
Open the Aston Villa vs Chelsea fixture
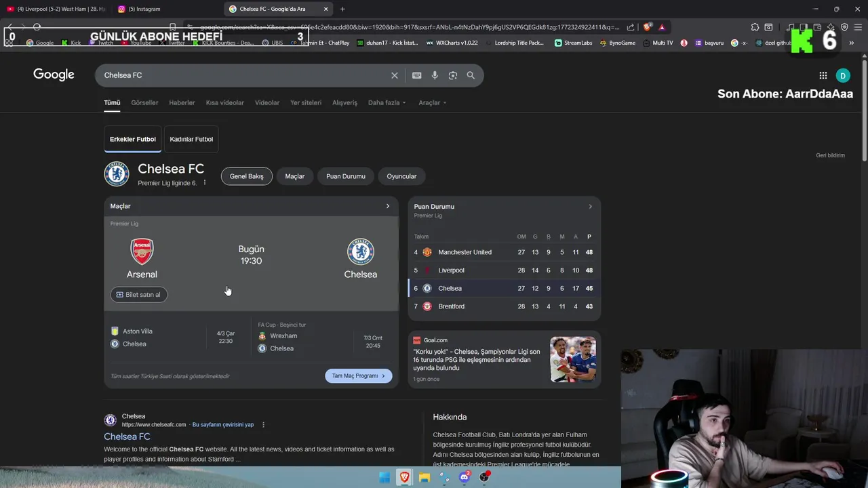(x=175, y=338)
